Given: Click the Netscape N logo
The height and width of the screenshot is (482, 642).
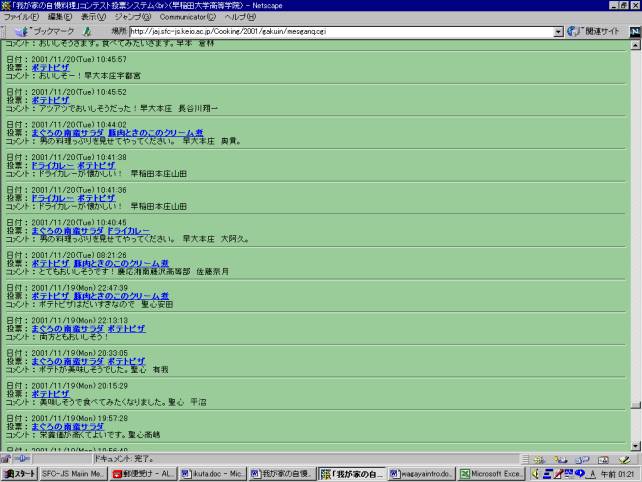Looking at the screenshot, I should click(635, 32).
